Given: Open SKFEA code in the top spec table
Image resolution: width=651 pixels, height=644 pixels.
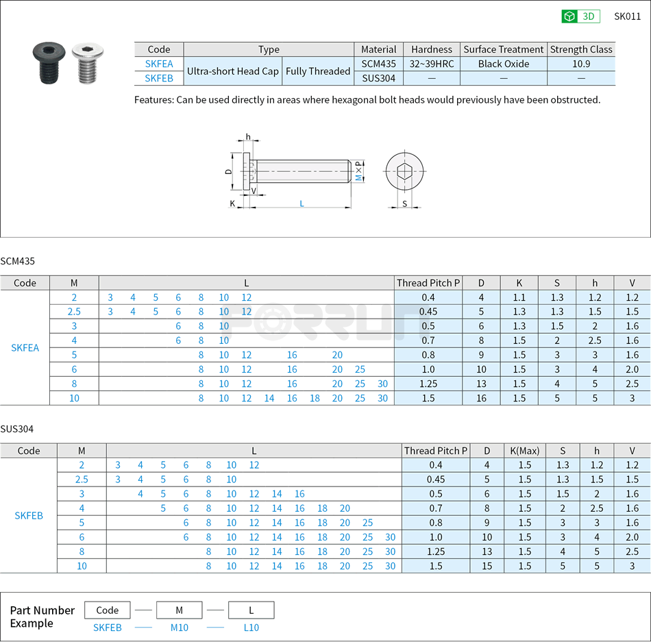Looking at the screenshot, I should click(x=159, y=64).
